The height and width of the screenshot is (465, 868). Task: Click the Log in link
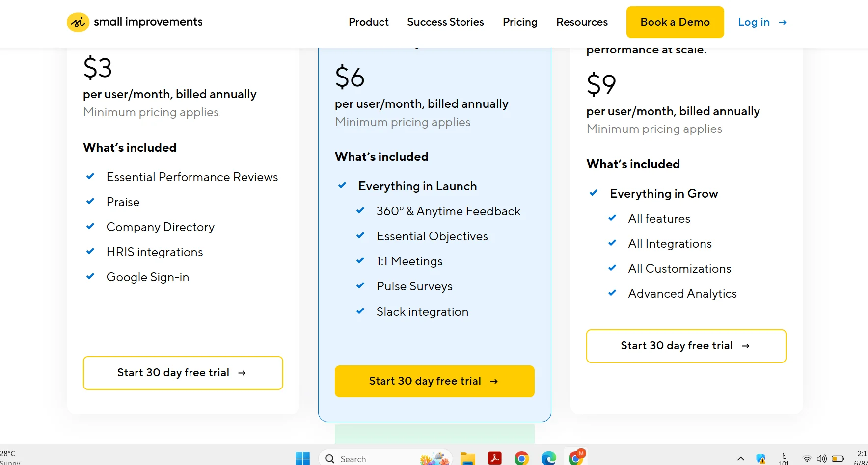762,22
